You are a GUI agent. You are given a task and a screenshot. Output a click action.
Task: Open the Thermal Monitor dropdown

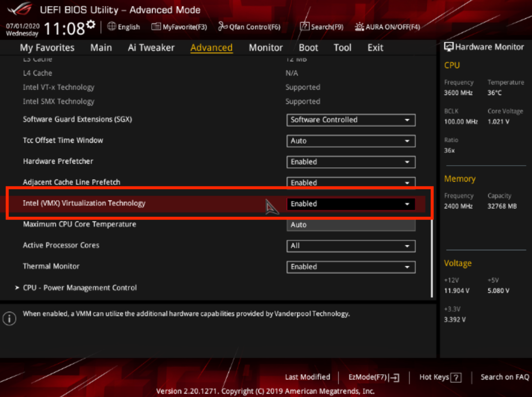tap(351, 267)
